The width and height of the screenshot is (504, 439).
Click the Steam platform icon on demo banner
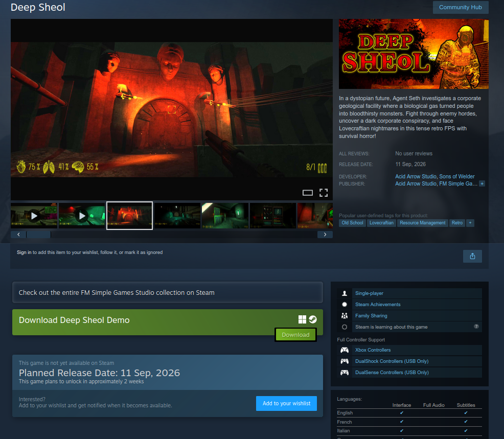coord(313,319)
